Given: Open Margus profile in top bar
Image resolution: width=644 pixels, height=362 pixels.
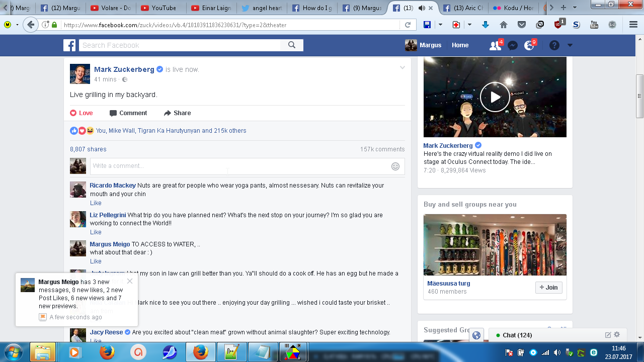Looking at the screenshot, I should [423, 45].
